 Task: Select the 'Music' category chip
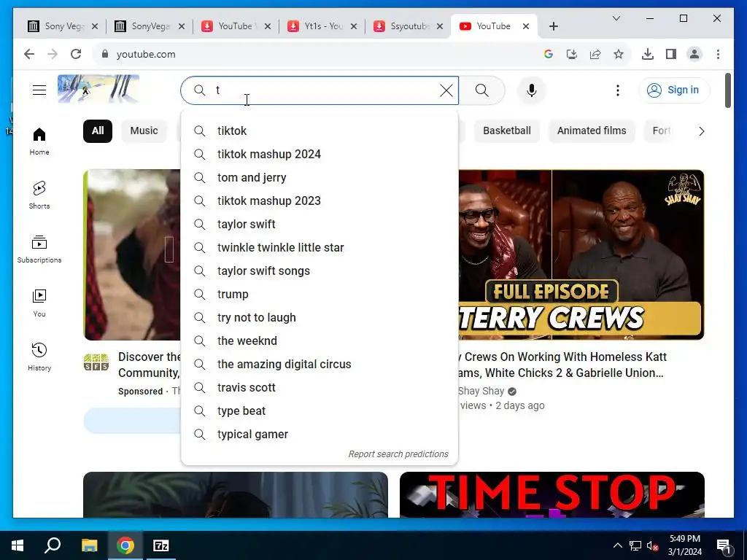(144, 131)
